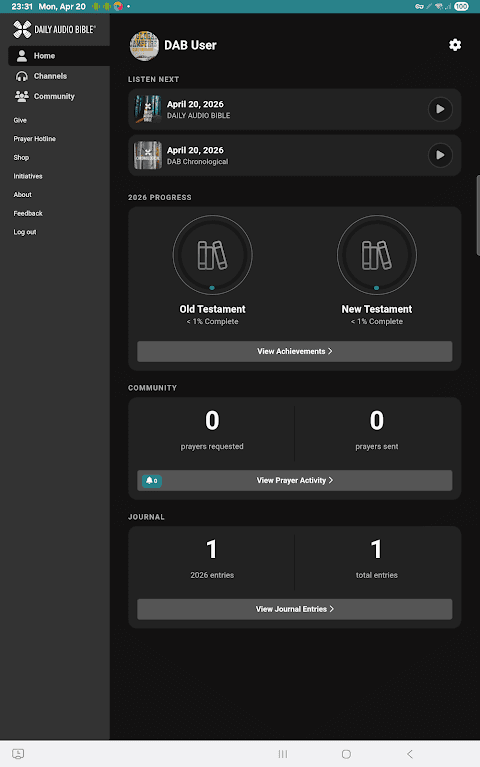Open Initiatives in the sidebar
This screenshot has height=767, width=480.
coord(28,176)
